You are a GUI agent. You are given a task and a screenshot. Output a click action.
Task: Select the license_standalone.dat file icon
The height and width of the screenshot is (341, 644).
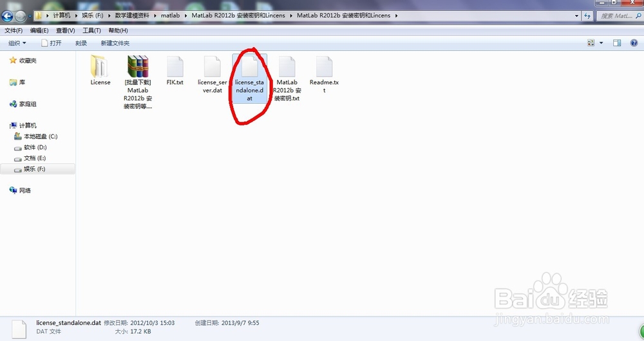click(x=249, y=67)
